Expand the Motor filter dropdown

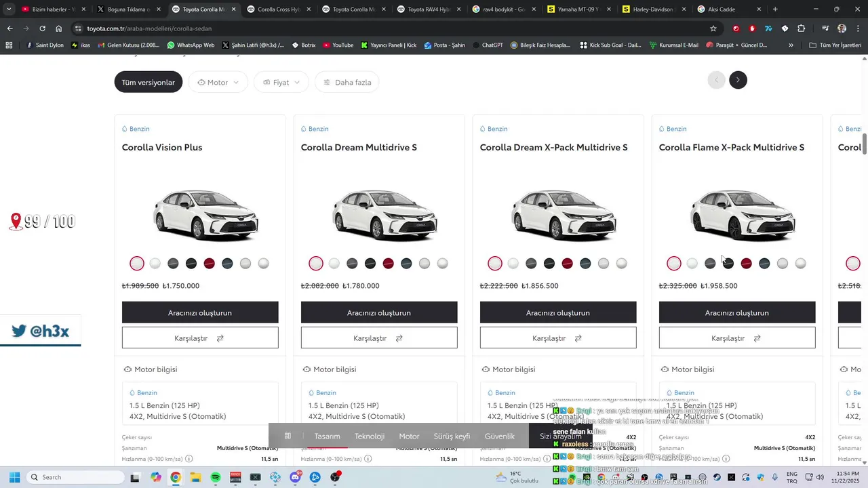(x=218, y=82)
